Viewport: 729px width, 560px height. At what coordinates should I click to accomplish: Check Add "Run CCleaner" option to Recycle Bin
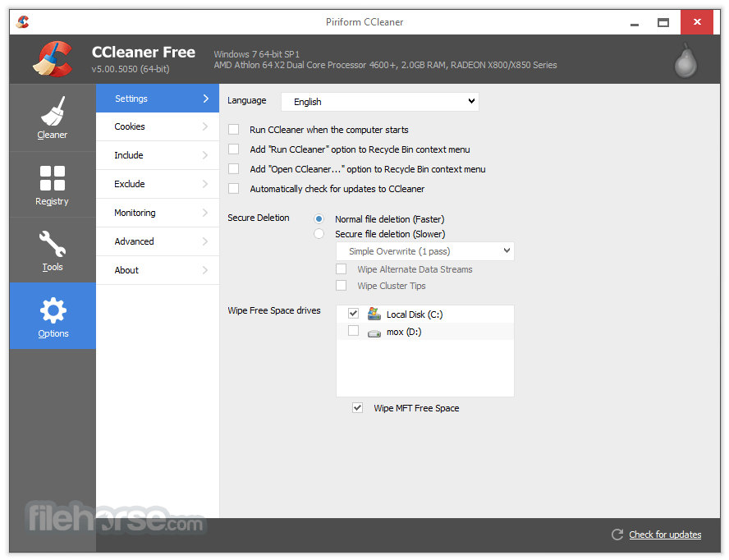[233, 149]
